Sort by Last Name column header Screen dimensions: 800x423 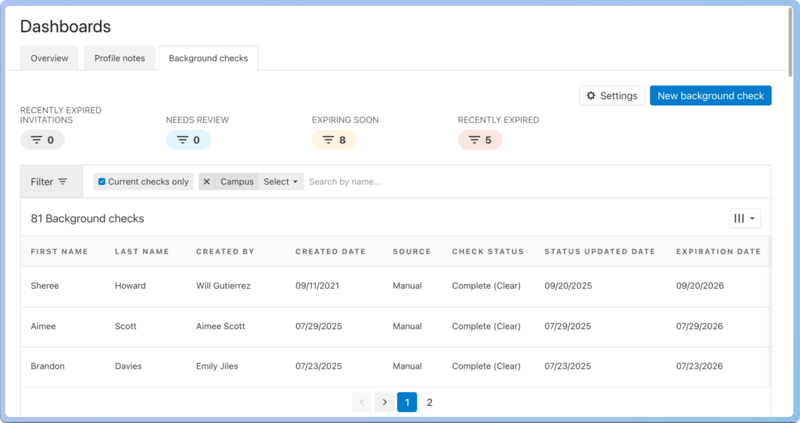coord(142,252)
